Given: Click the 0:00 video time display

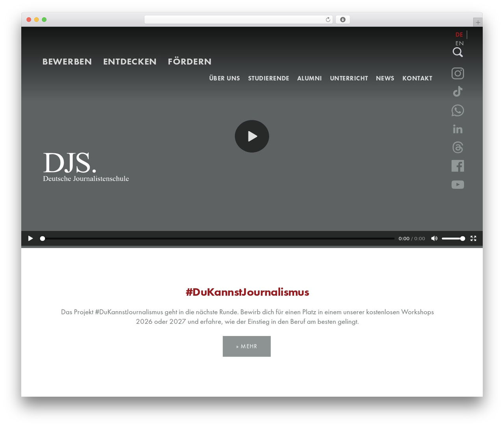Looking at the screenshot, I should (x=404, y=238).
